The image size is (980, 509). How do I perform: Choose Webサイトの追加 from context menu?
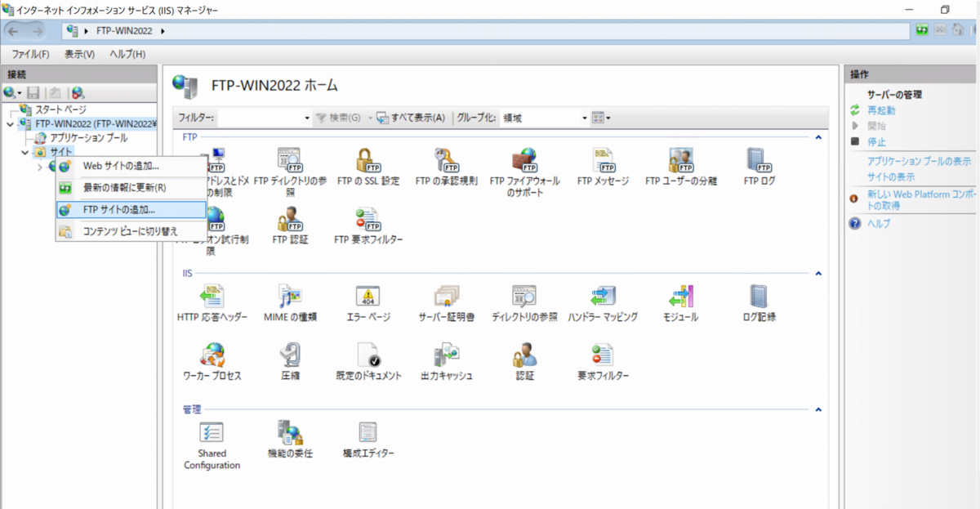pos(131,167)
